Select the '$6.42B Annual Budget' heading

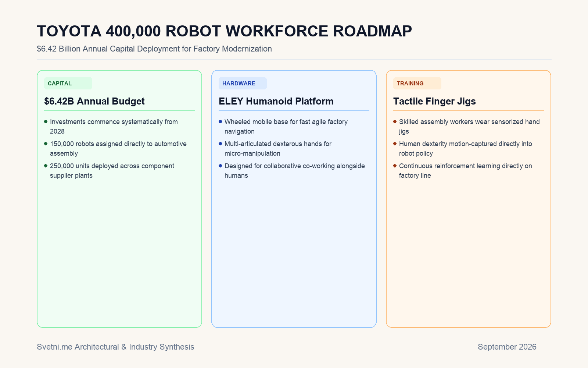coord(94,101)
